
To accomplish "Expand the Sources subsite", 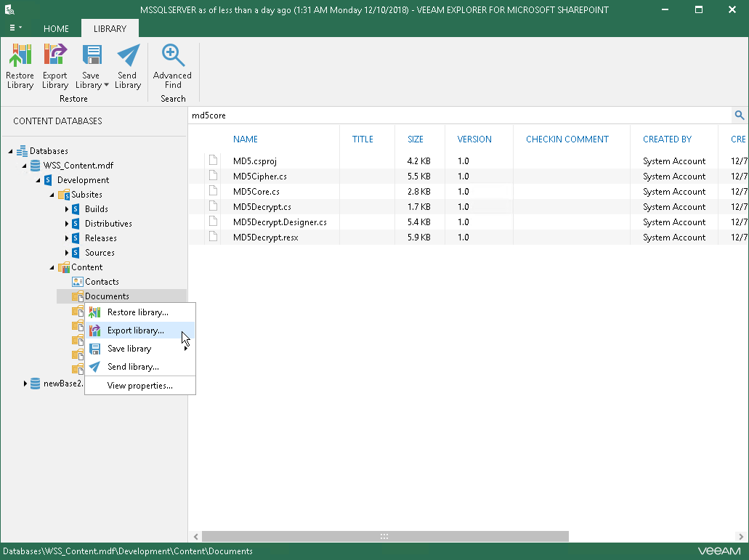I will pos(66,253).
